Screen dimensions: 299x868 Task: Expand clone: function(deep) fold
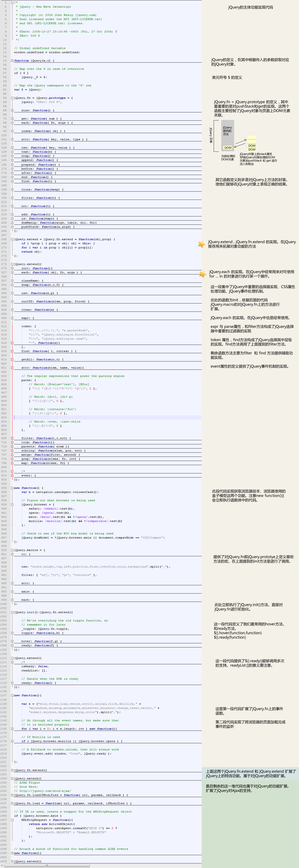[12, 190]
